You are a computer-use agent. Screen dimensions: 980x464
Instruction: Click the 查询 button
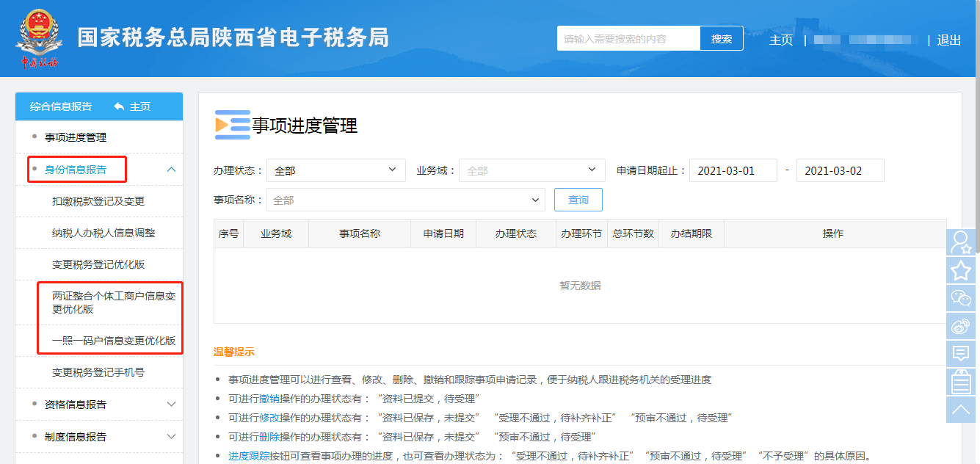578,200
